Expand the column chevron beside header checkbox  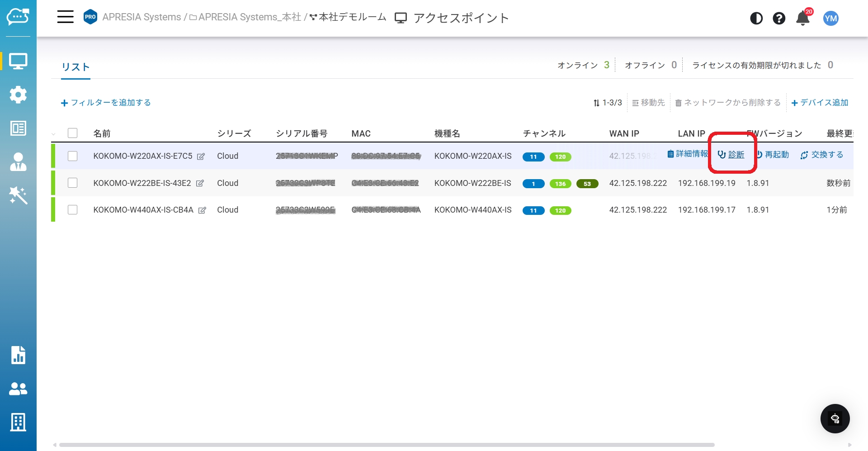coord(54,134)
